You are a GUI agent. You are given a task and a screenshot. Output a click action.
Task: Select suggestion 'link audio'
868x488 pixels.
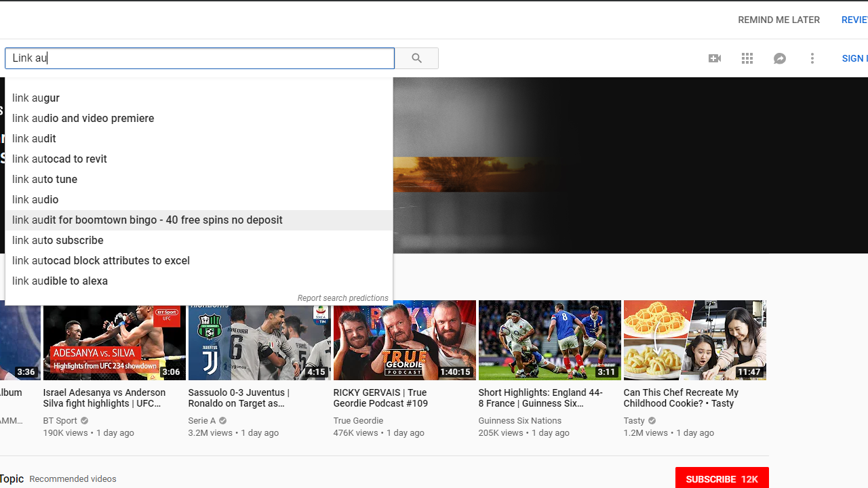[199, 200]
